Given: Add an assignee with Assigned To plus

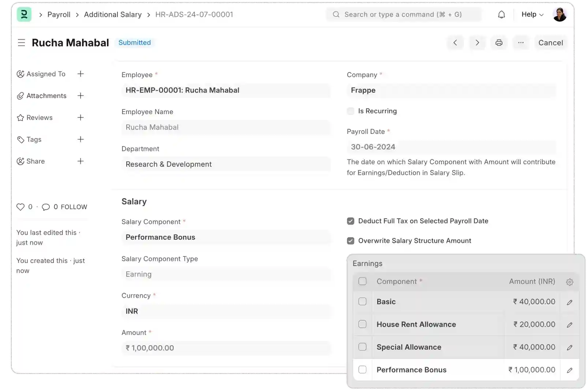Looking at the screenshot, I should click(x=80, y=74).
